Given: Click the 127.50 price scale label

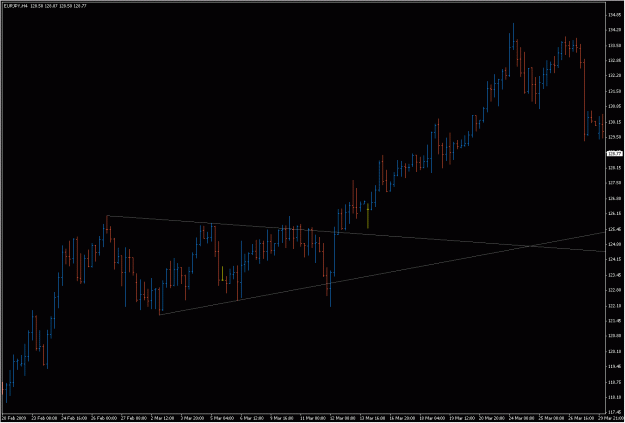Looking at the screenshot, I should coord(614,183).
